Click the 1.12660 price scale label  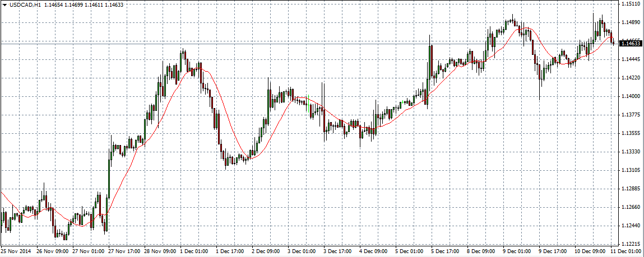coord(631,207)
